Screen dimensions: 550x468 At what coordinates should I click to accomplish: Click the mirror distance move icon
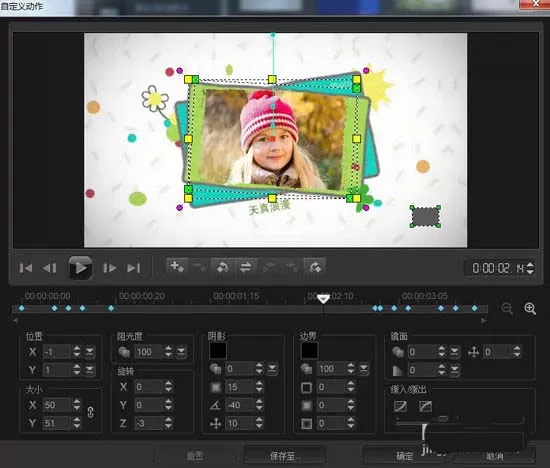474,352
